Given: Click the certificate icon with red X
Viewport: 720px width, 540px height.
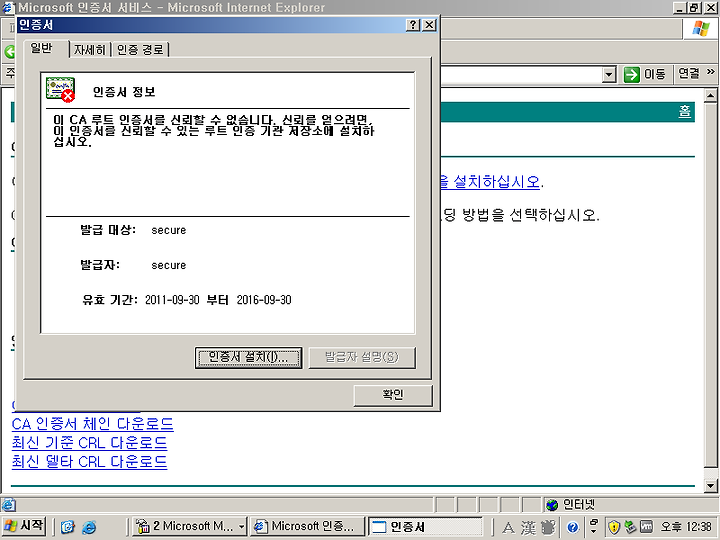Looking at the screenshot, I should click(x=60, y=89).
